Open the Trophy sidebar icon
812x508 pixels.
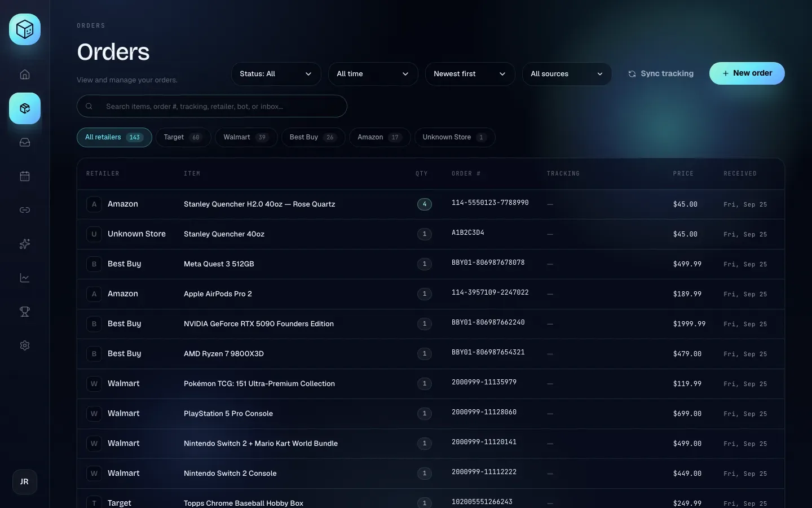pos(25,312)
